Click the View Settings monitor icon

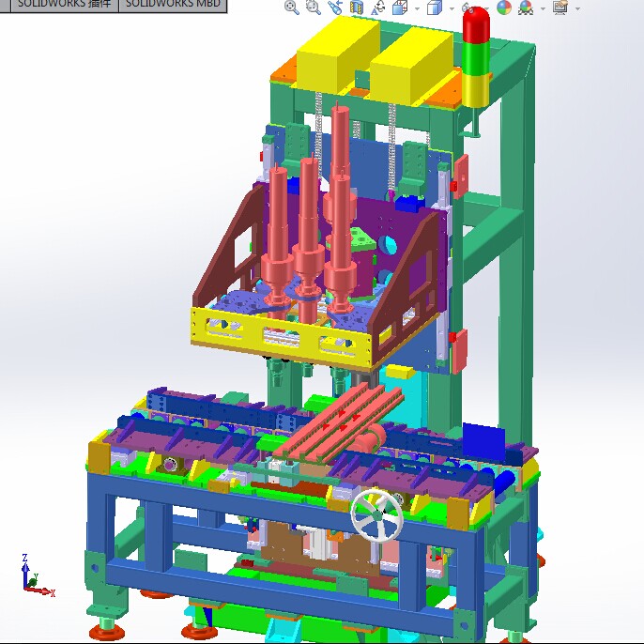560,7
